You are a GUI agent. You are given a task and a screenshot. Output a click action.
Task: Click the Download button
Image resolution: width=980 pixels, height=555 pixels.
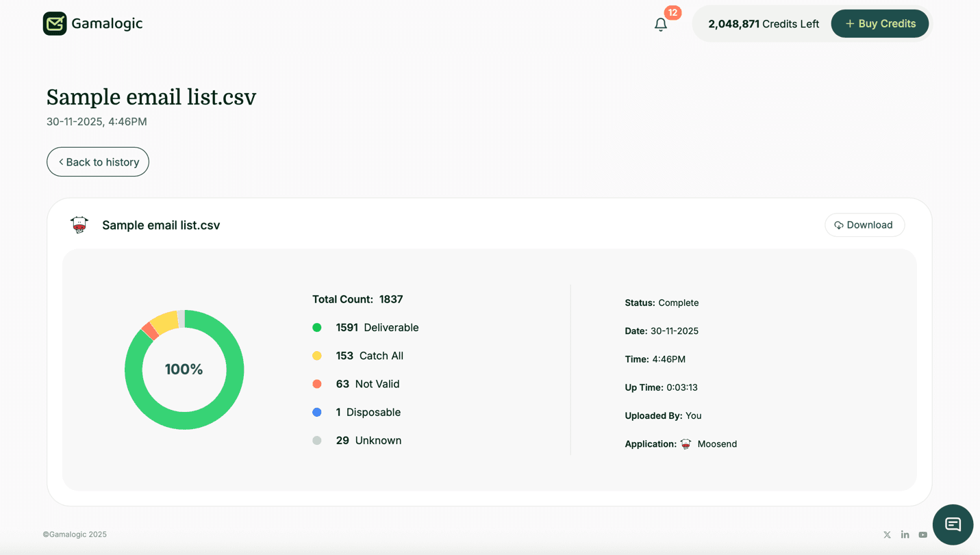(864, 224)
